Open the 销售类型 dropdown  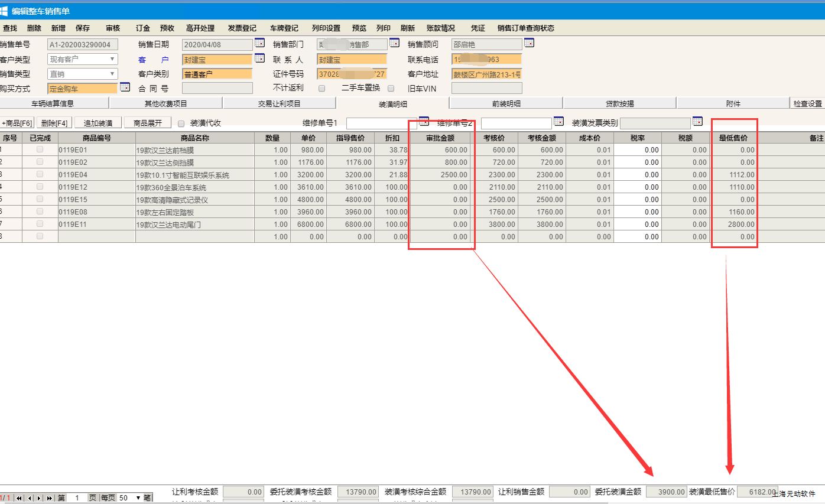112,74
